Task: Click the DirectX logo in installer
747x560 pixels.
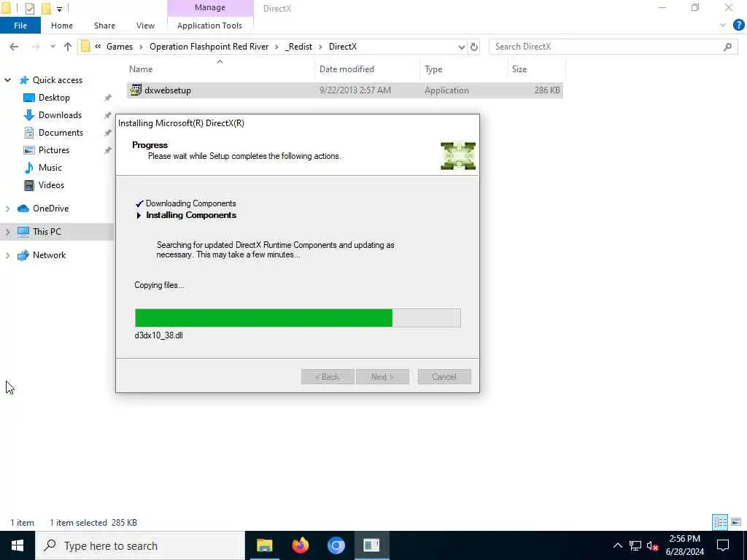Action: (x=458, y=156)
